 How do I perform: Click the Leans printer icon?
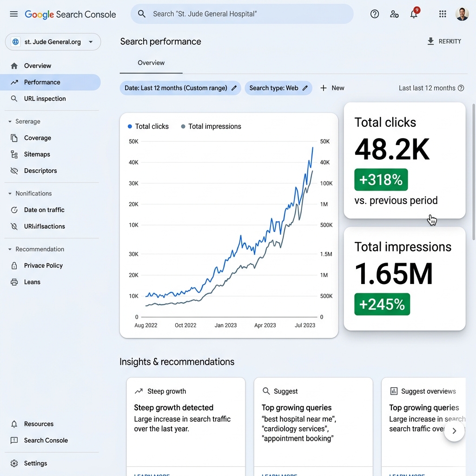(14, 282)
